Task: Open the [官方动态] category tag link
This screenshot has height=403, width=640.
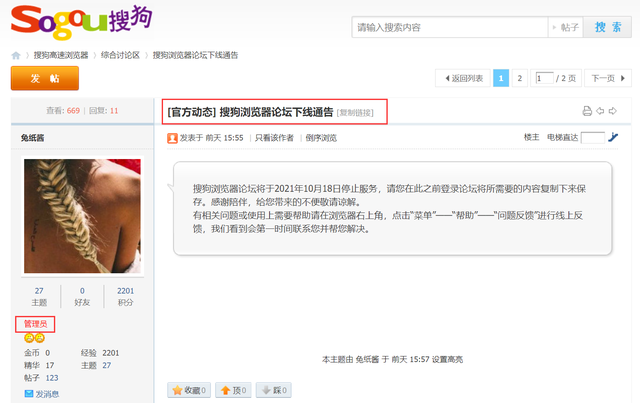Action: point(191,112)
